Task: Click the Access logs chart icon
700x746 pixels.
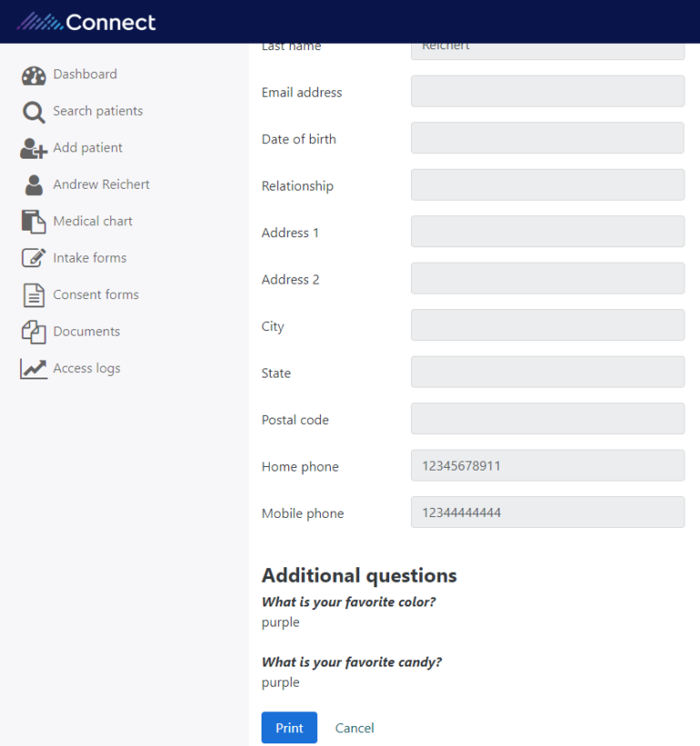Action: point(34,368)
